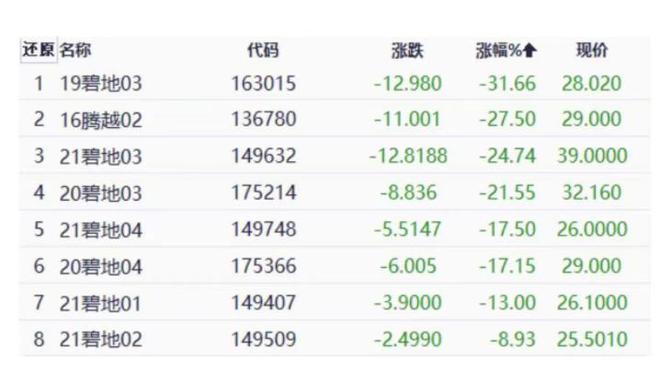Sort by the 涨幅% arrow icon
This screenshot has height=385, width=660.
[x=529, y=51]
